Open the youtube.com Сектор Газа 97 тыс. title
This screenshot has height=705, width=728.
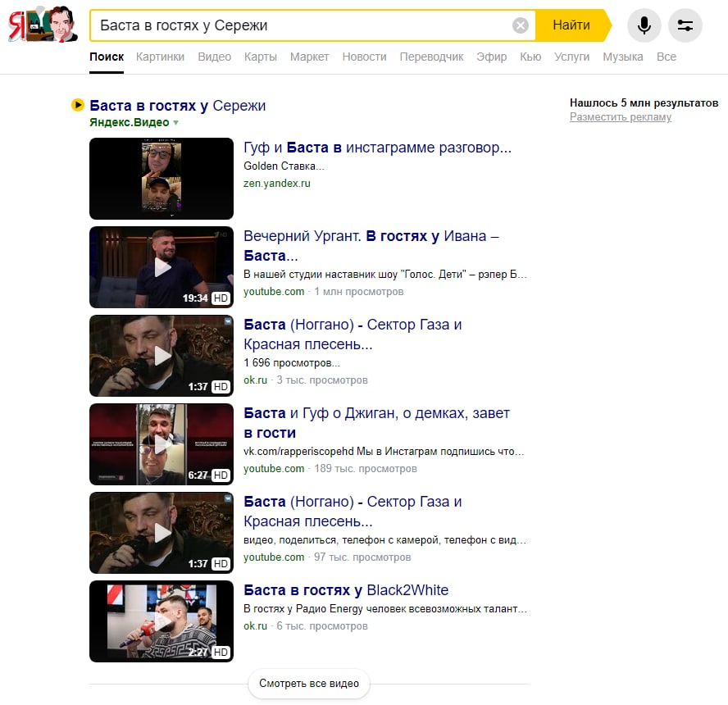[x=353, y=512]
